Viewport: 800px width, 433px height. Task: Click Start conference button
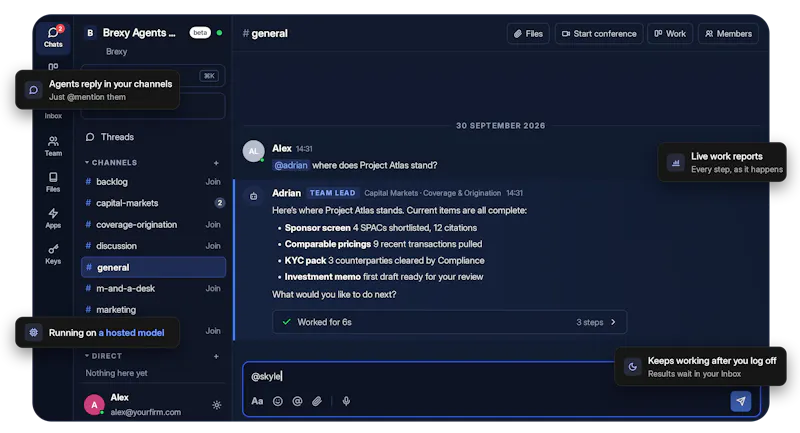point(599,34)
